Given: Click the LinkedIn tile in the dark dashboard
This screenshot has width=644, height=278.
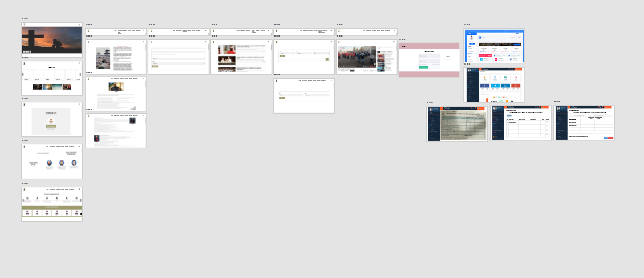Looking at the screenshot, I should click(x=505, y=86).
